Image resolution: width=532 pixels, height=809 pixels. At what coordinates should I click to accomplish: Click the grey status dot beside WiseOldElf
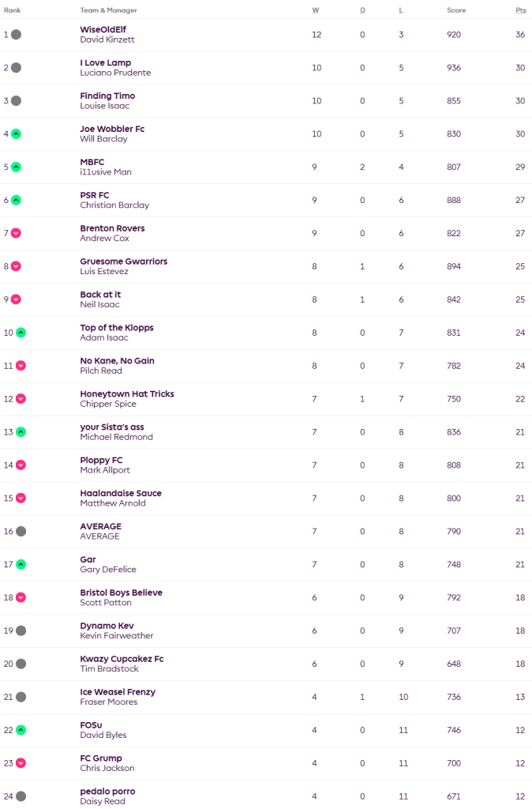16,35
